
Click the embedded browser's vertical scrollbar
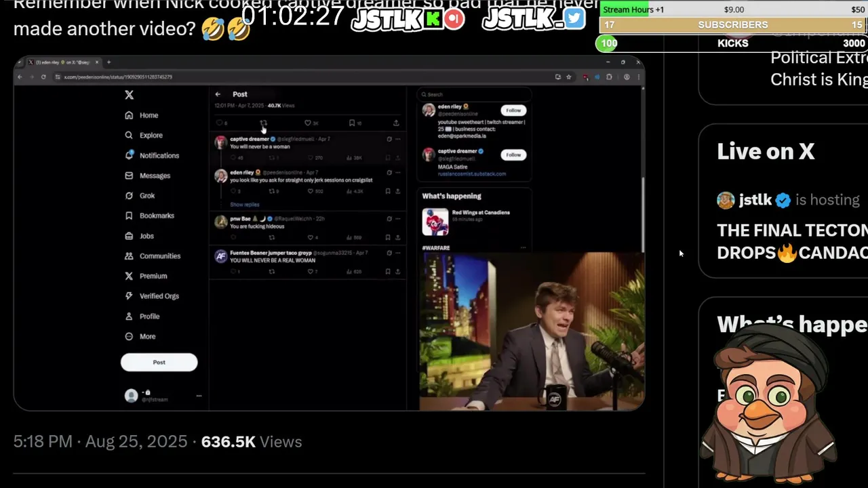[642, 215]
